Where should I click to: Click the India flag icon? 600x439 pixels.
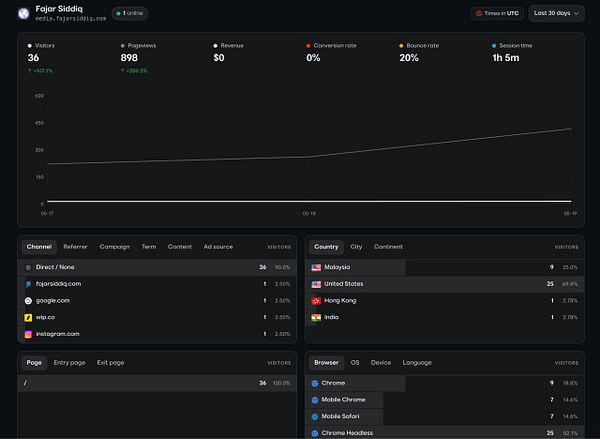316,317
